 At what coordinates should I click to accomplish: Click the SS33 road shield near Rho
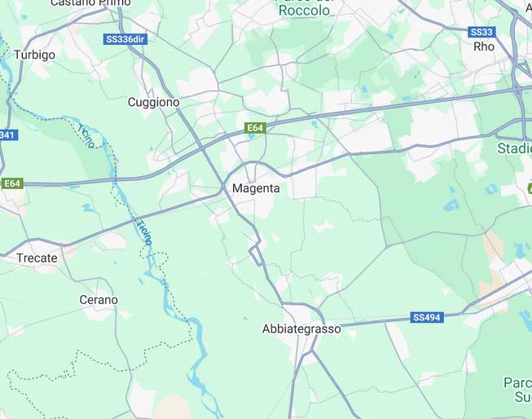481,32
